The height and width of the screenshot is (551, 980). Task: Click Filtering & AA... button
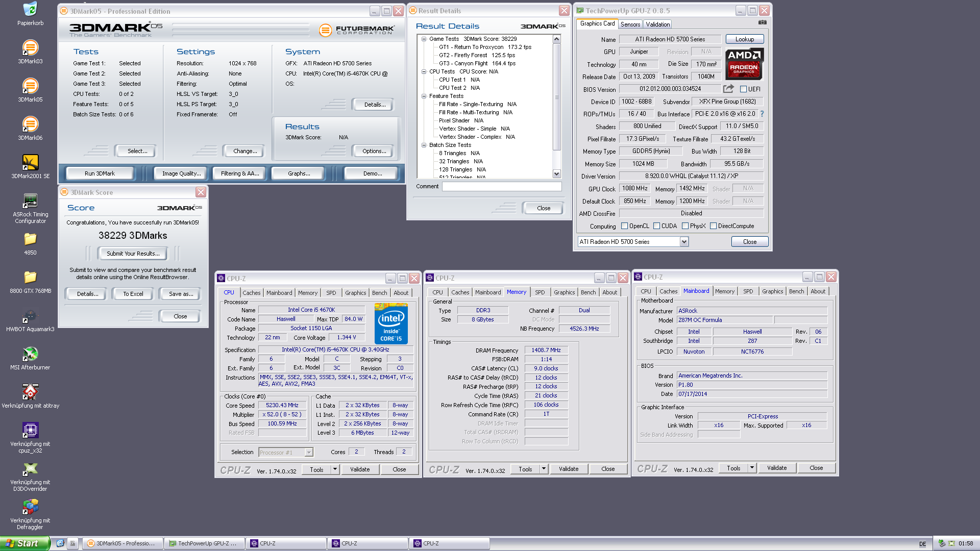click(x=240, y=173)
